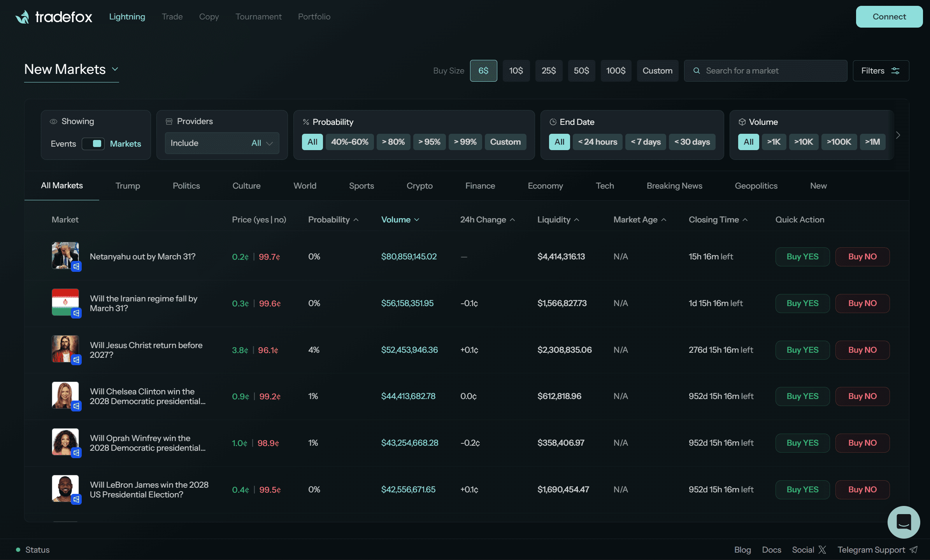Click the provider badge on Netanyahu thumbnail
The height and width of the screenshot is (560, 930).
(x=76, y=266)
